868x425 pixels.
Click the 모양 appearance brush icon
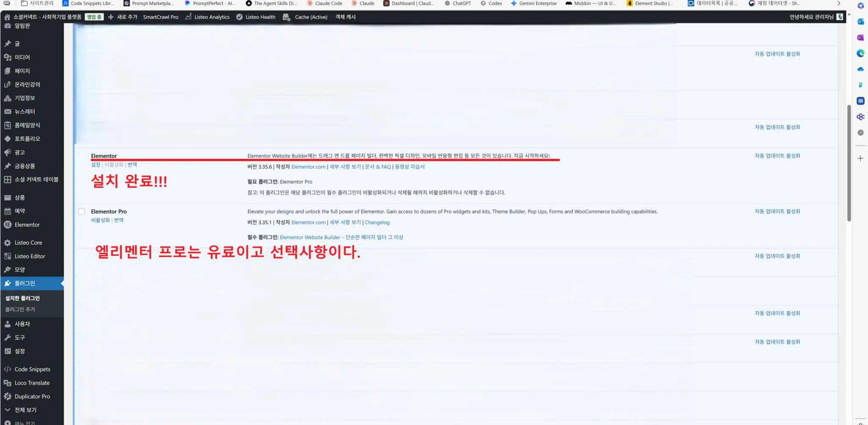(x=7, y=270)
